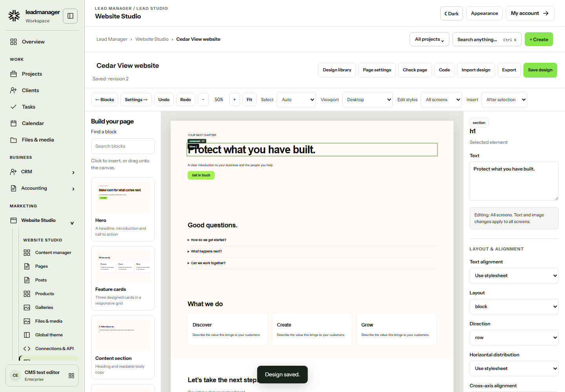Click the Connections & API code icon

27,349
